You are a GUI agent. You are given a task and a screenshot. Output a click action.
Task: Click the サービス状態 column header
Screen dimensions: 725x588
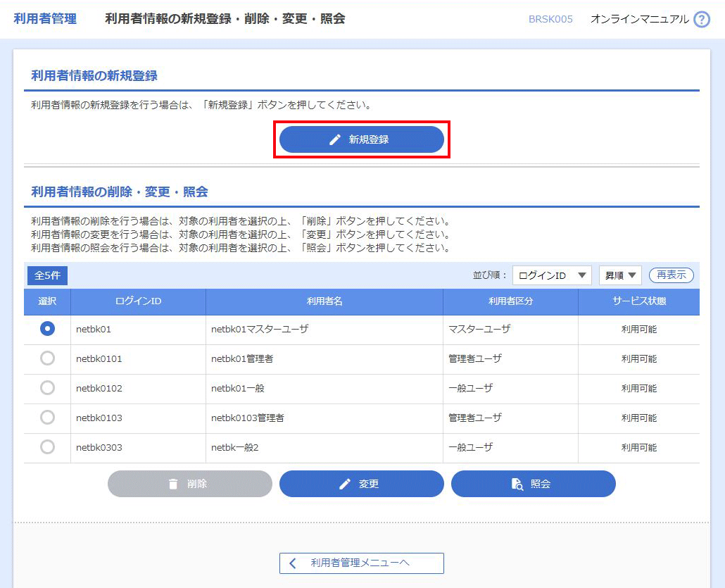(639, 301)
